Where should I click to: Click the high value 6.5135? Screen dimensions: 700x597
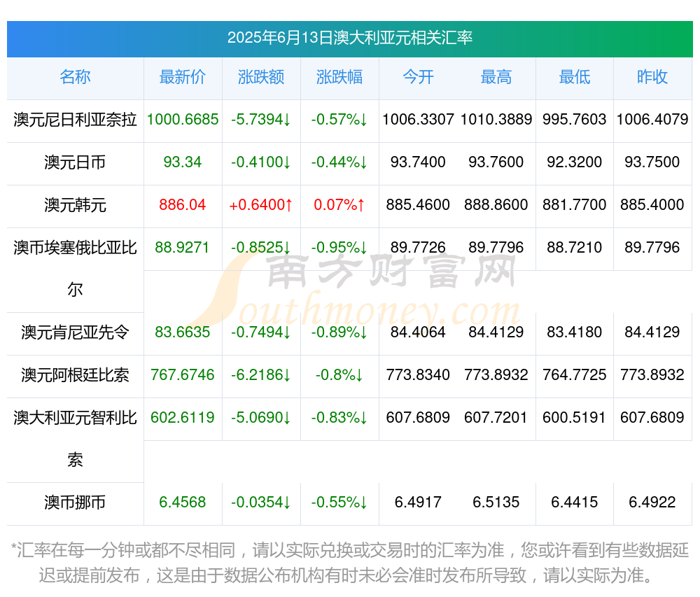(x=496, y=503)
